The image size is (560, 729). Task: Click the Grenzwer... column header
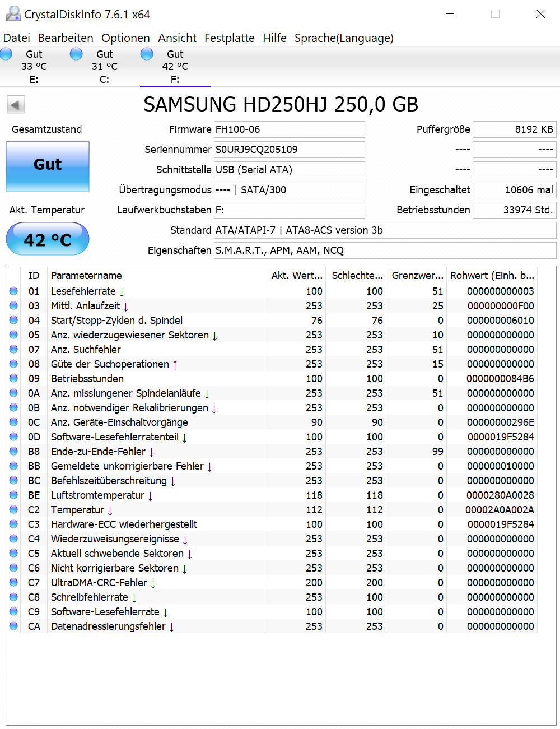pos(416,275)
